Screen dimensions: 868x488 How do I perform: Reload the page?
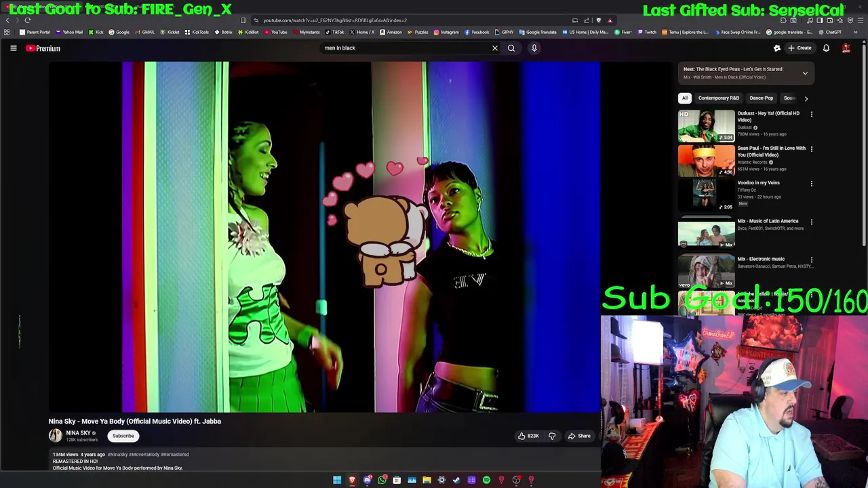point(27,20)
